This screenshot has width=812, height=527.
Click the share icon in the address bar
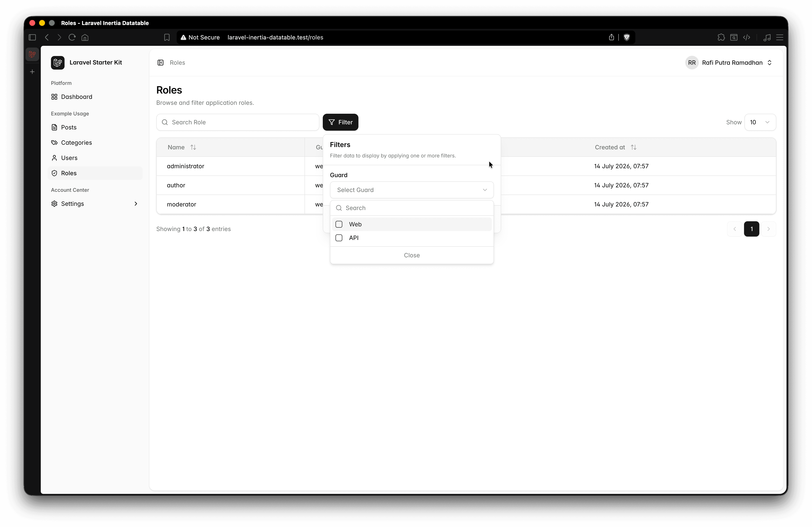(x=611, y=37)
